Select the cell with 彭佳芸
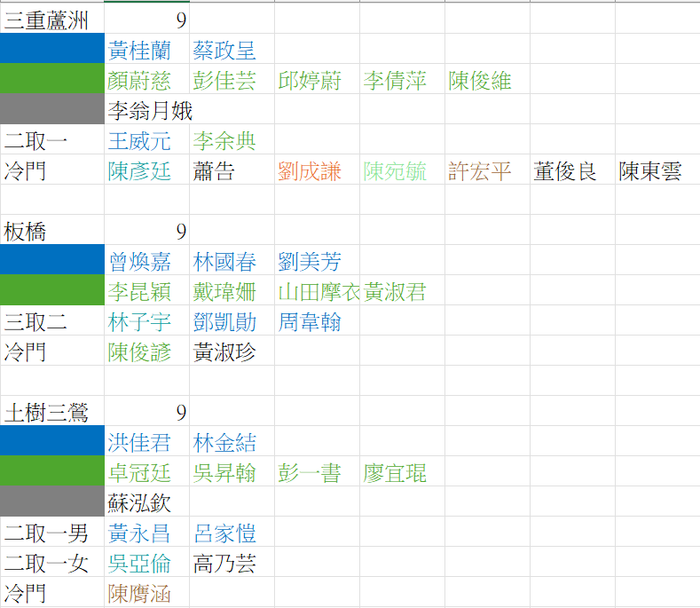Screen dimensions: 700x608 (232, 79)
